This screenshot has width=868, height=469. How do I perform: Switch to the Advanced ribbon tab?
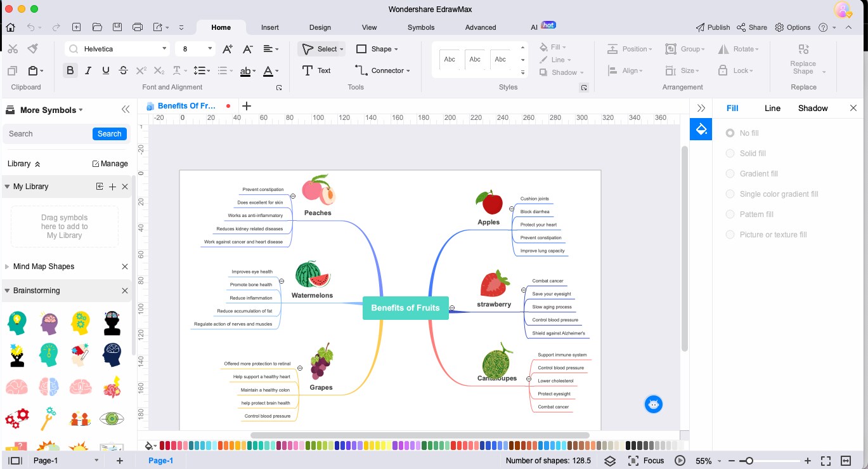click(x=481, y=27)
